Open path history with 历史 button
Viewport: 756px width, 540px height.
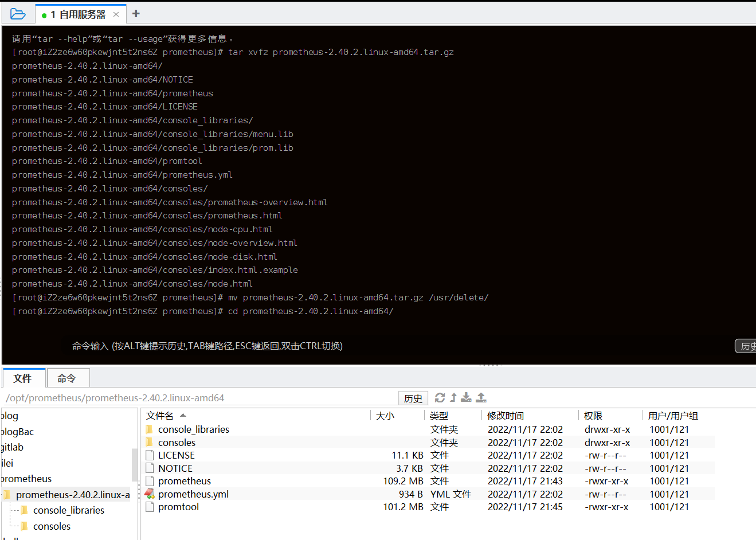click(x=413, y=398)
